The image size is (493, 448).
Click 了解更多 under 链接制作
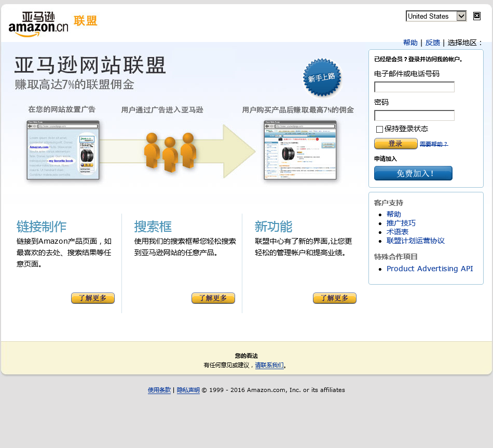pos(93,298)
